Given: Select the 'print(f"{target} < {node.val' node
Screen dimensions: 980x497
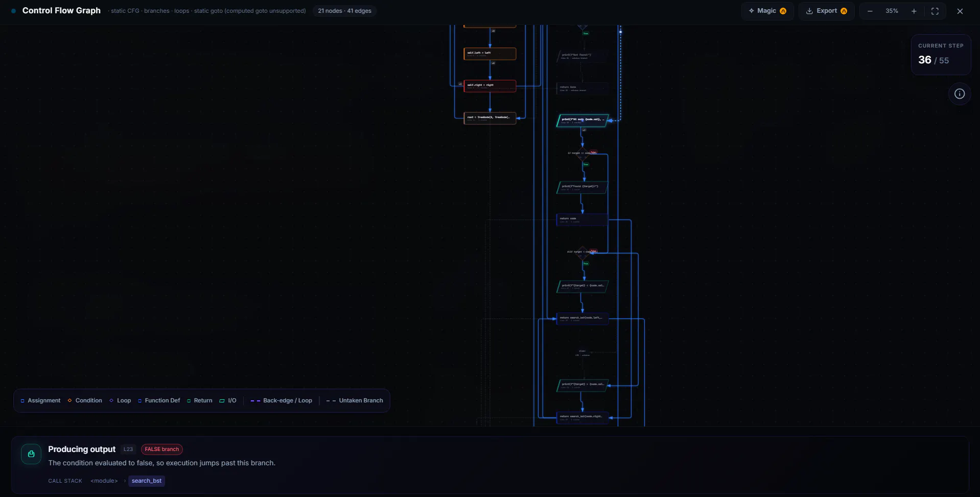Looking at the screenshot, I should pyautogui.click(x=582, y=287).
